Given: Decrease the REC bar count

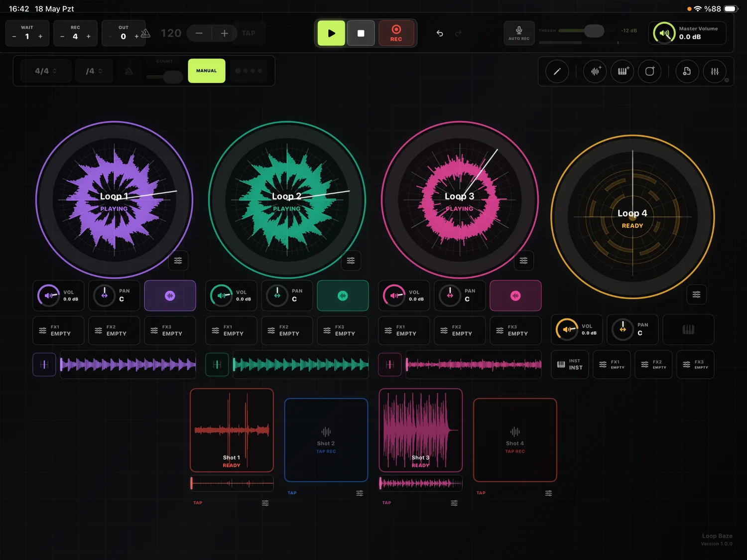Looking at the screenshot, I should (x=62, y=36).
